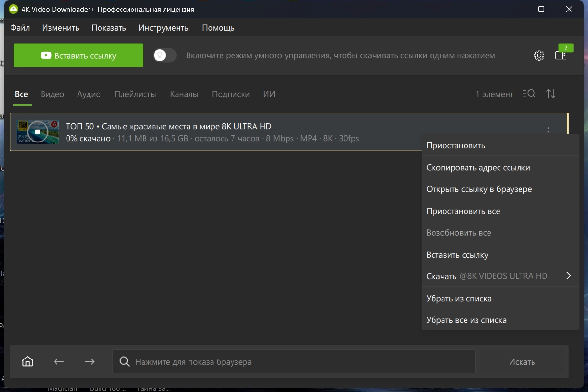Click the search-in-list icon
The height and width of the screenshot is (392, 588).
529,94
